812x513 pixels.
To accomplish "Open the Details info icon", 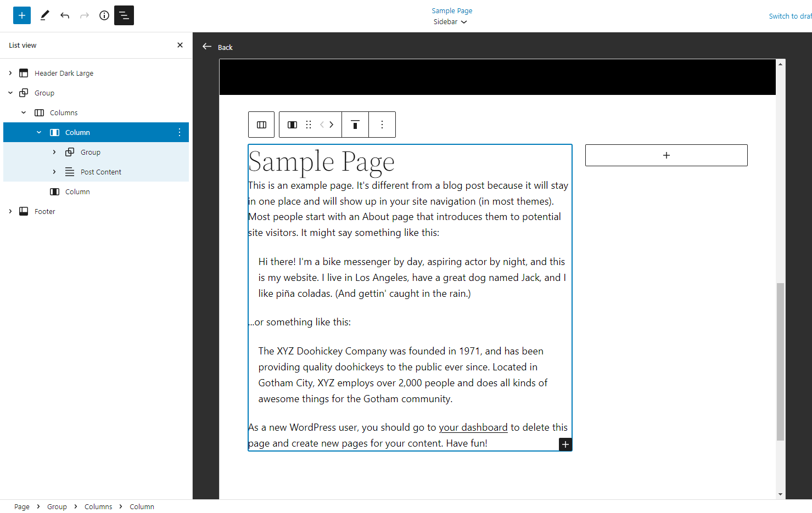I will click(104, 15).
